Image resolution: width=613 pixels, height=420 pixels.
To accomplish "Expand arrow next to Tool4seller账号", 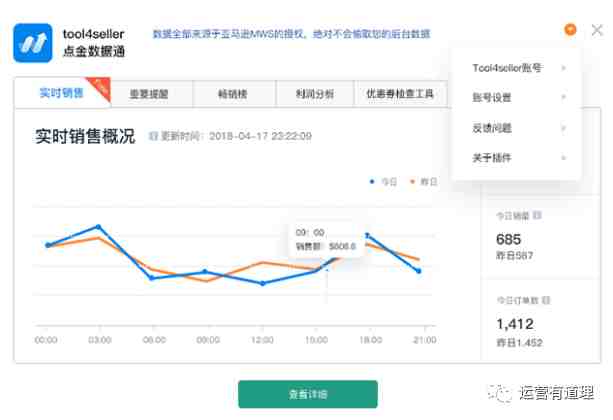I will click(564, 68).
